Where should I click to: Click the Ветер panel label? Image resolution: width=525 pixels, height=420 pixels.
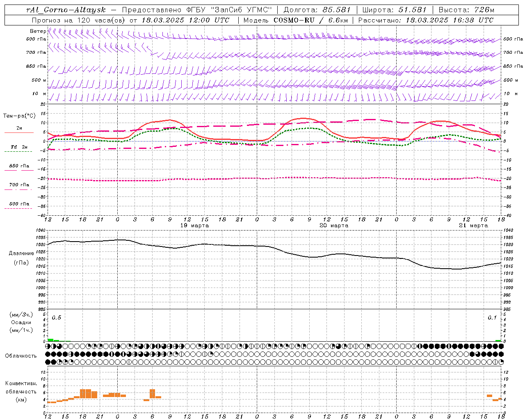tap(38, 31)
